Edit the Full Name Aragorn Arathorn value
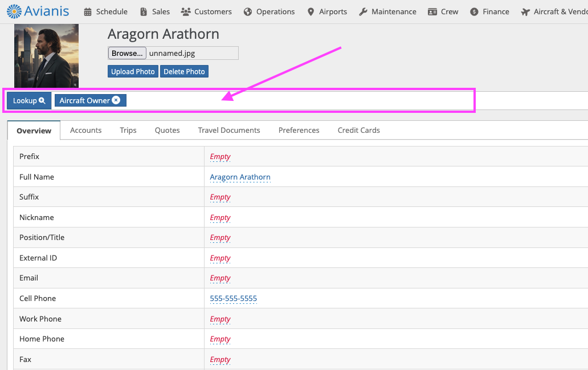 240,177
